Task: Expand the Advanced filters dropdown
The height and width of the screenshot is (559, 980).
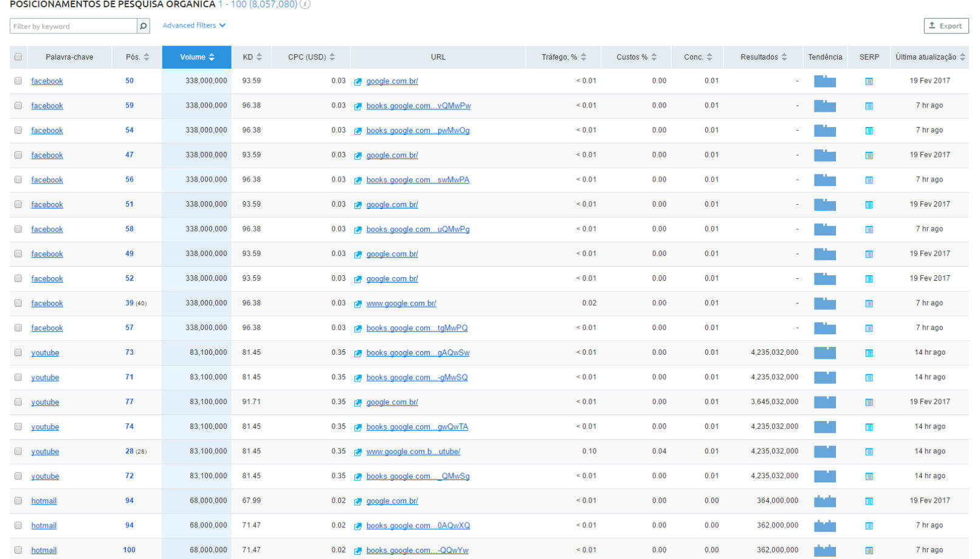Action: (194, 26)
